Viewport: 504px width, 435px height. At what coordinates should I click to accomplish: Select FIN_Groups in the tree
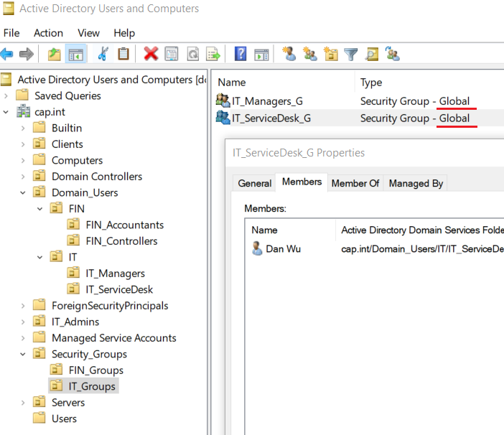pyautogui.click(x=96, y=370)
